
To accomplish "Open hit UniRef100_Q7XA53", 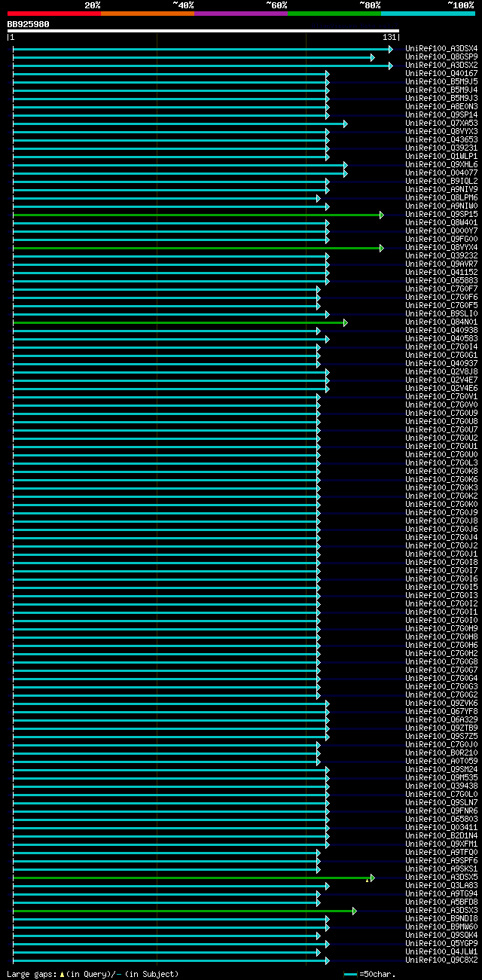I will [x=441, y=124].
